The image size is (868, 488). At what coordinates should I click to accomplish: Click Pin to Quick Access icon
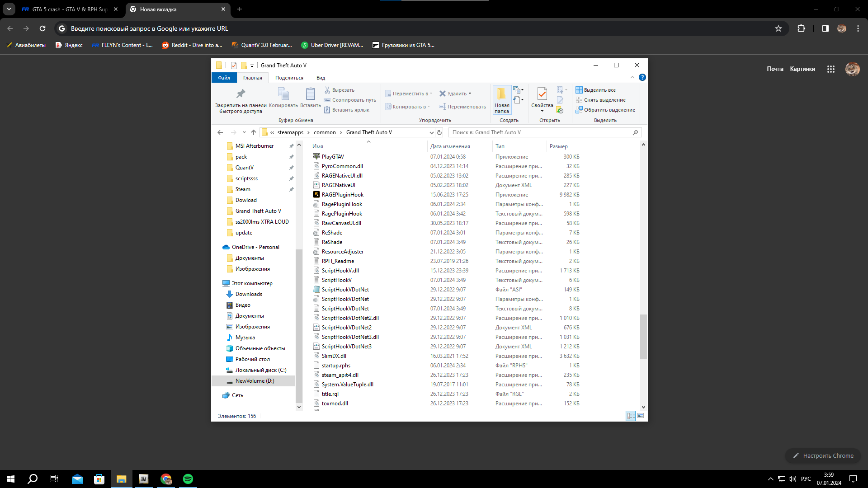pyautogui.click(x=241, y=94)
